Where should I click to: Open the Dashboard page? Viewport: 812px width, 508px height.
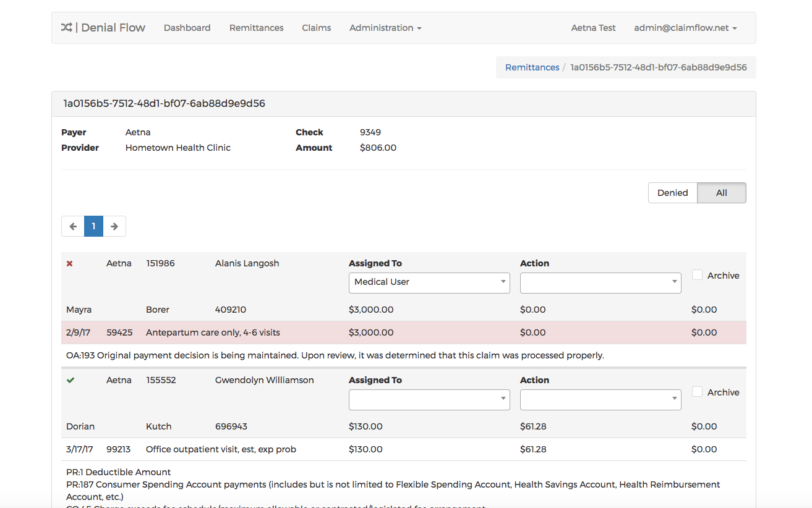pos(187,28)
